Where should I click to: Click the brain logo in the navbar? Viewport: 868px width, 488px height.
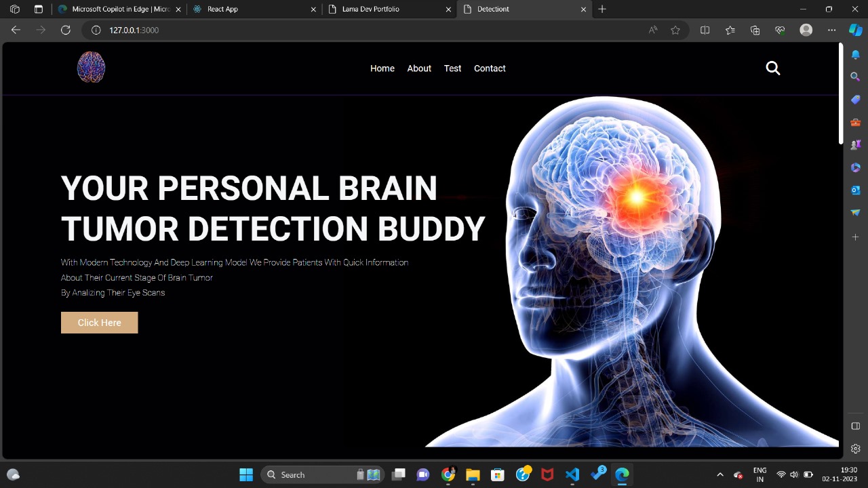91,67
